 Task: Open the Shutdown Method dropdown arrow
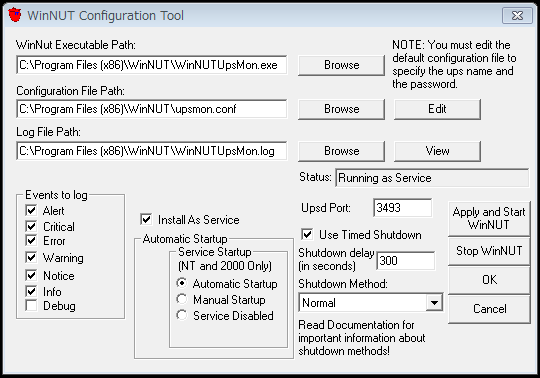point(434,303)
